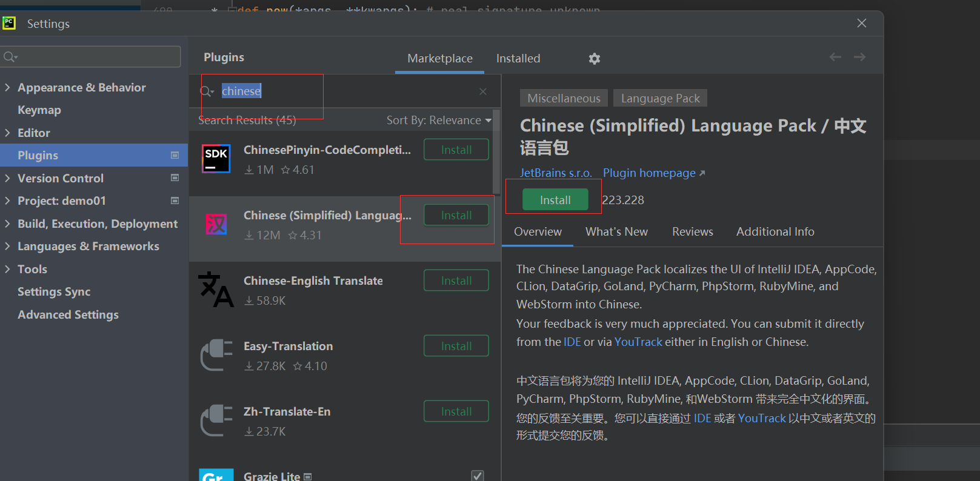Select the Zh-Translate-En list row title
The width and height of the screenshot is (980, 481).
287,411
